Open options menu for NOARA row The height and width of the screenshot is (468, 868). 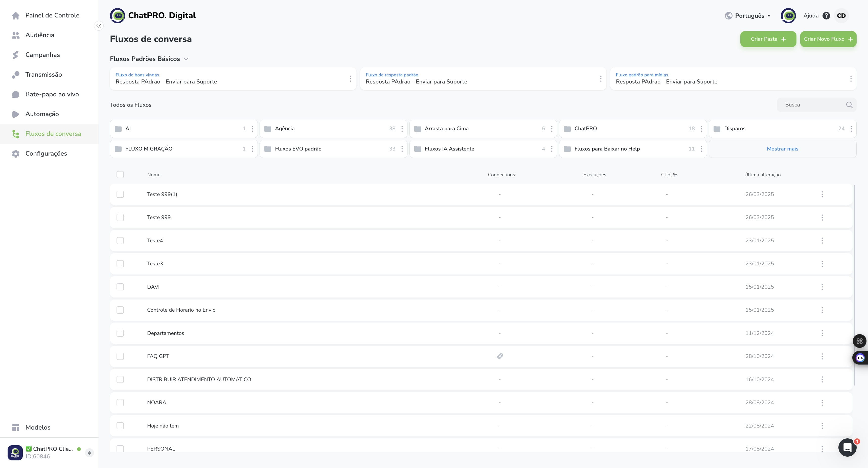point(822,402)
